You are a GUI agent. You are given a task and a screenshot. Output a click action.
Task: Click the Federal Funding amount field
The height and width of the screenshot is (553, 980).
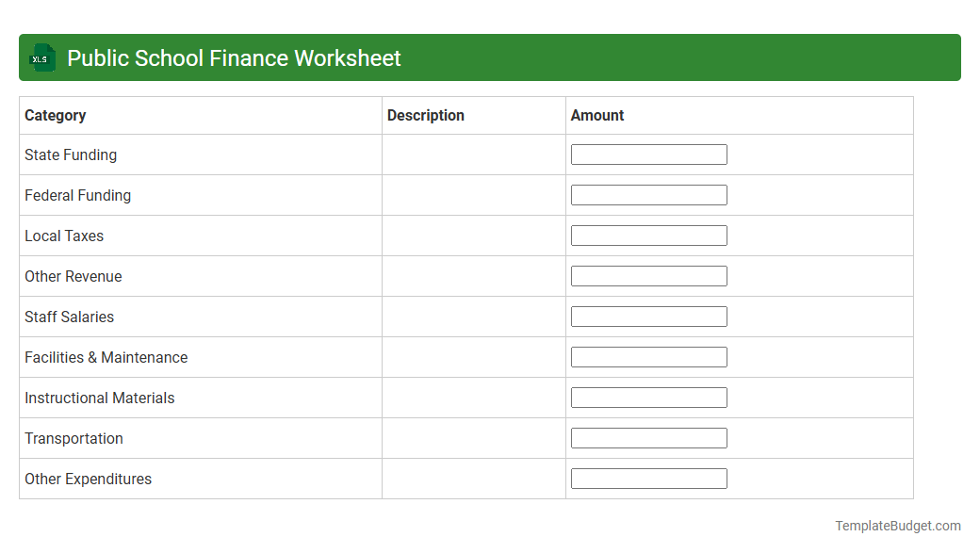[648, 194]
